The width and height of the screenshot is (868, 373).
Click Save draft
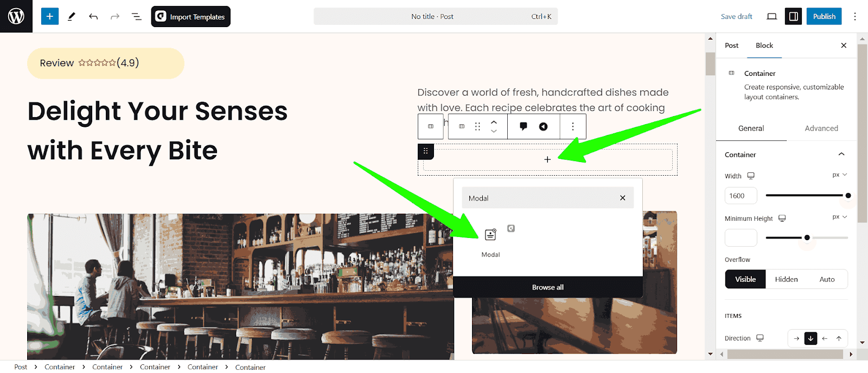coord(736,16)
